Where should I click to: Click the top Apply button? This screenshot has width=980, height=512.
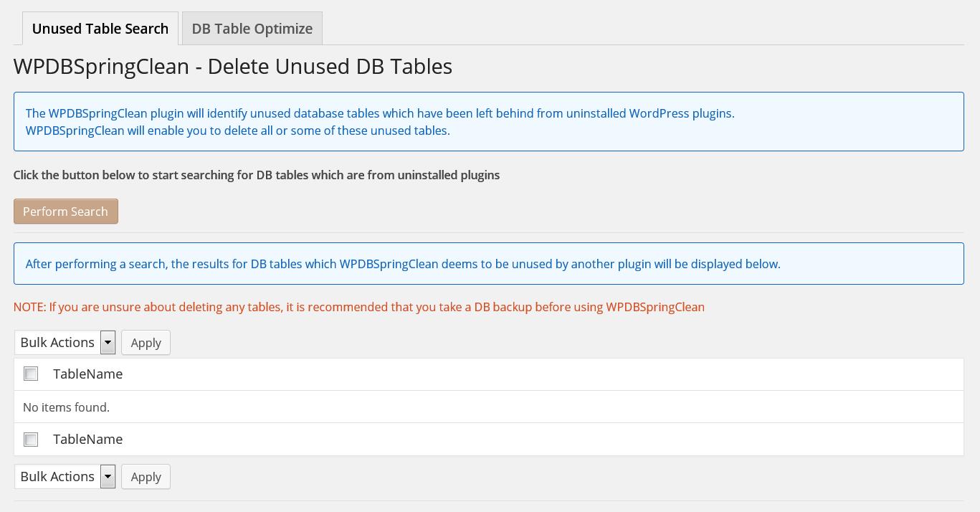pos(146,343)
